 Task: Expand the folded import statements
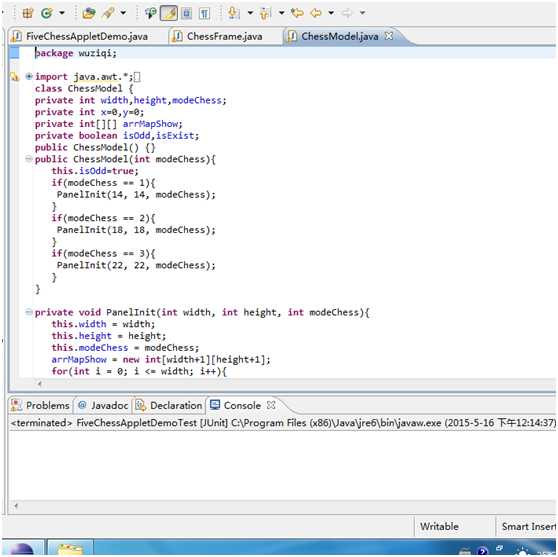click(29, 76)
